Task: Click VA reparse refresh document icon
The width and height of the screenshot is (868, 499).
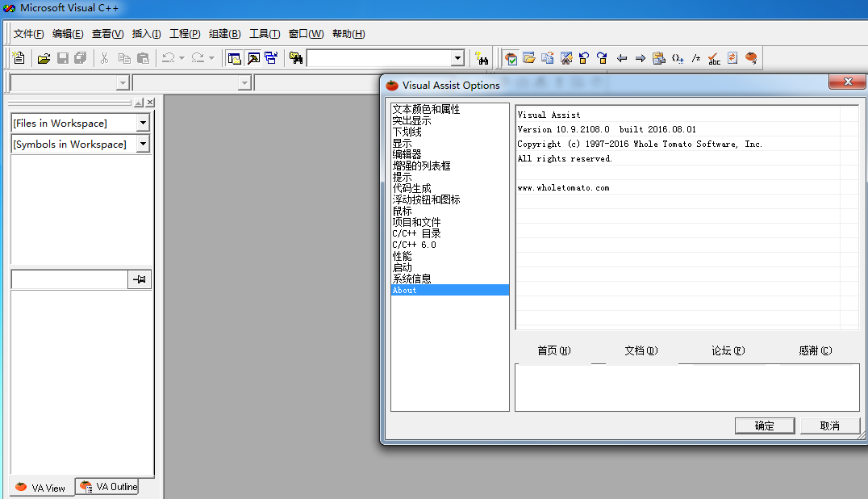Action: point(732,58)
